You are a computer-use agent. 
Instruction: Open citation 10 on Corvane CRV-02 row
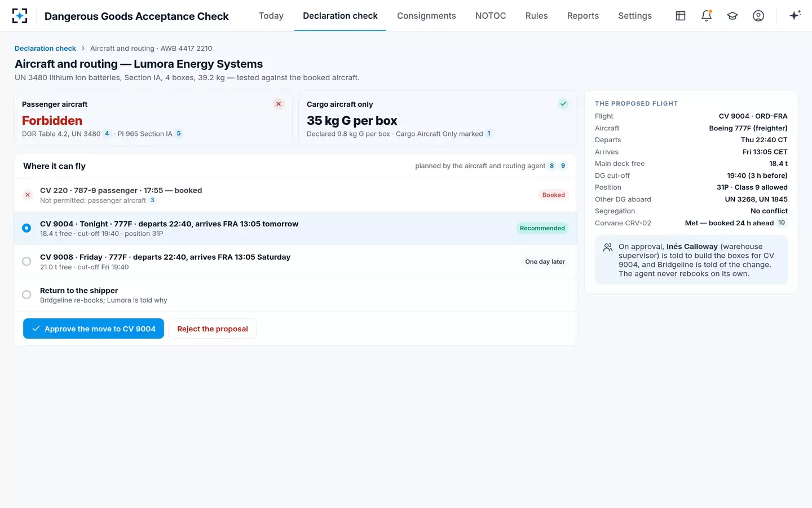coord(782,223)
